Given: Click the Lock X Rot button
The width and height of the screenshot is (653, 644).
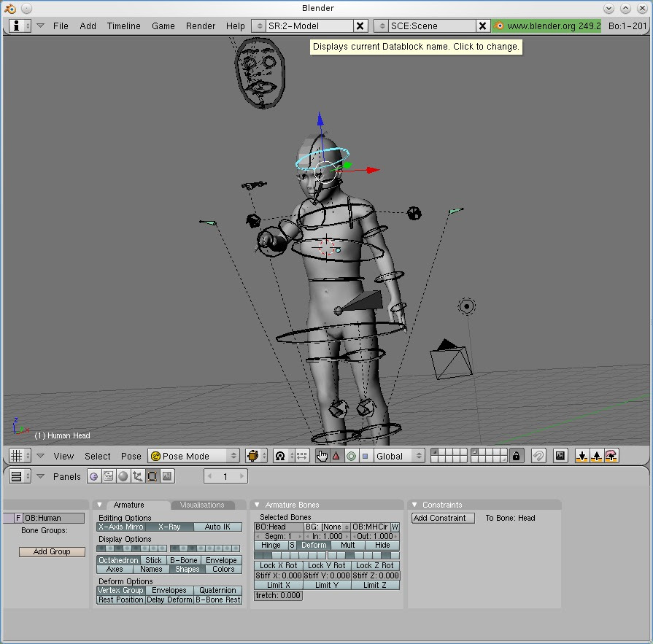Looking at the screenshot, I should tap(279, 566).
